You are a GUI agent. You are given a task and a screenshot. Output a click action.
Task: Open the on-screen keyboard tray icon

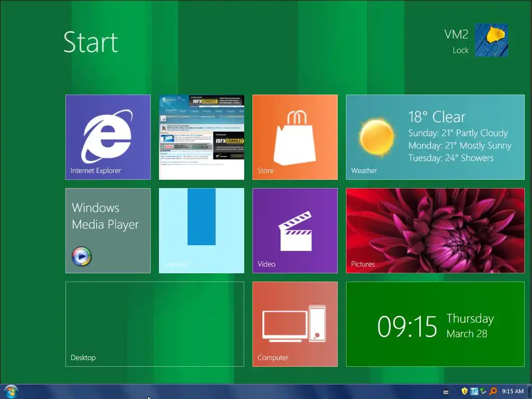(446, 392)
